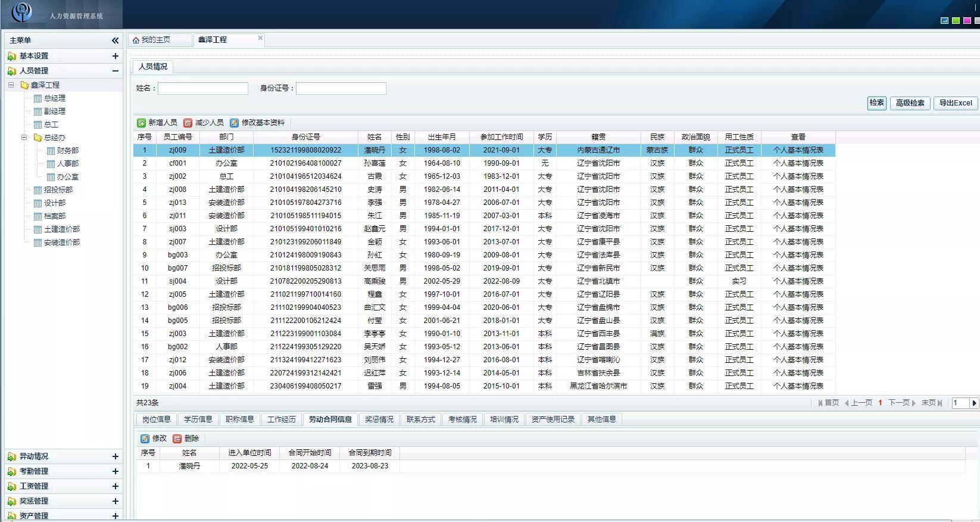The image size is (980, 522).
Task: Go to previous page via 上一页
Action: coord(858,403)
